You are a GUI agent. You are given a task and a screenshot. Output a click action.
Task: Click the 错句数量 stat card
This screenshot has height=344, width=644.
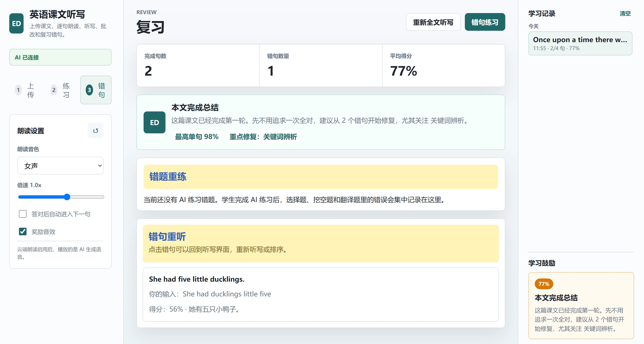coord(321,66)
